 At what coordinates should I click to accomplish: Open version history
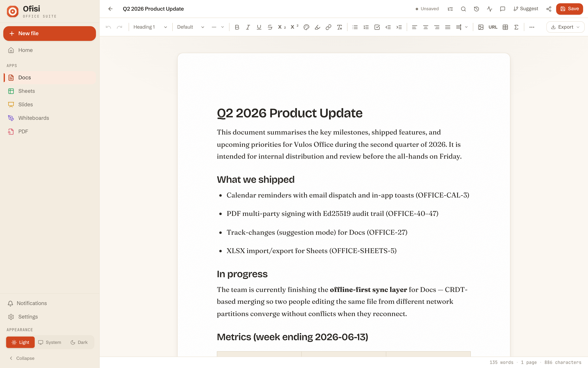tap(477, 9)
